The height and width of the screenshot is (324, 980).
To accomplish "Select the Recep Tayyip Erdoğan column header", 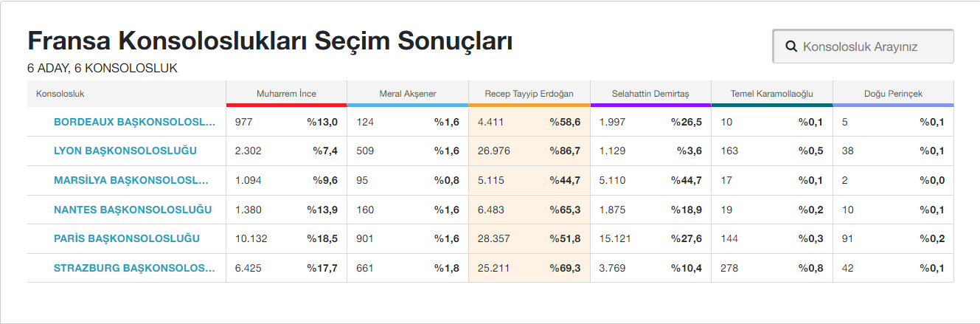I will click(x=529, y=94).
